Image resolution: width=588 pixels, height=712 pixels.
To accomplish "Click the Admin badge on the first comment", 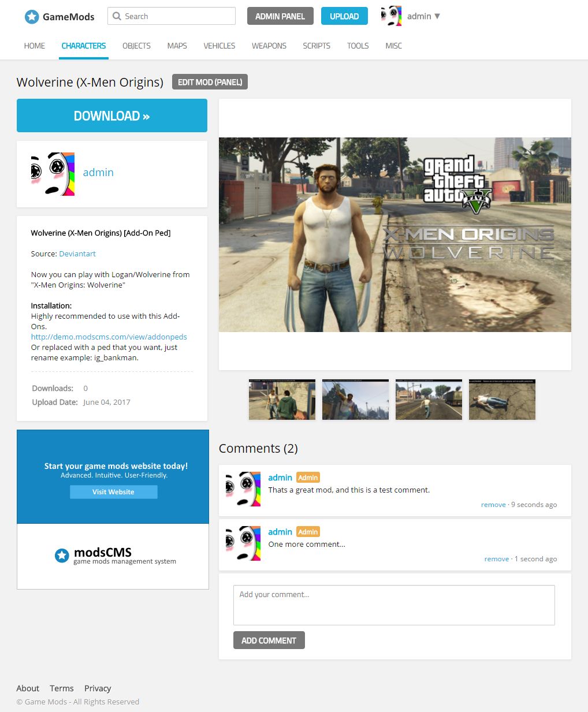I will pyautogui.click(x=308, y=478).
